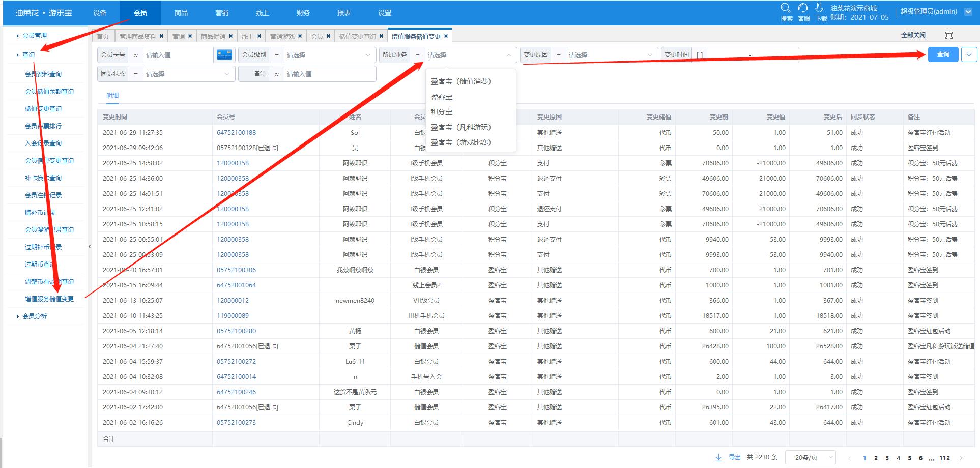Open the 会员级别 dropdown
This screenshot has width=980, height=468.
(x=330, y=55)
